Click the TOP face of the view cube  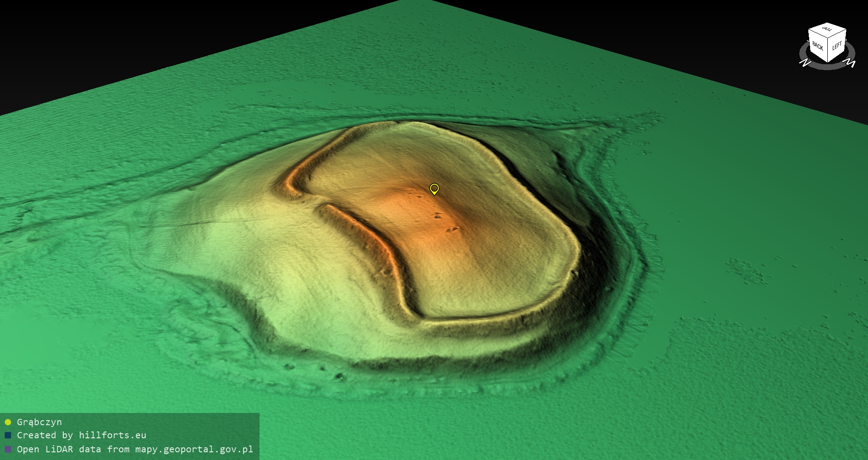click(827, 30)
